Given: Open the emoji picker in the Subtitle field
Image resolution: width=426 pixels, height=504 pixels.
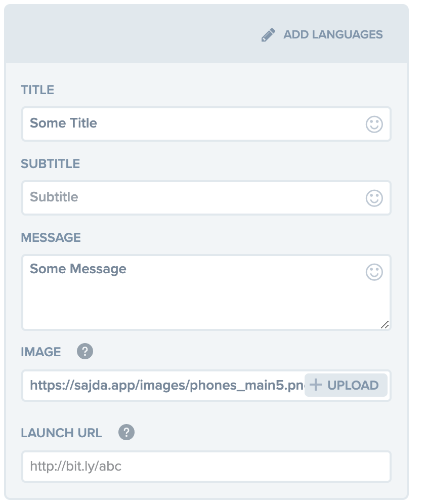Looking at the screenshot, I should (374, 198).
